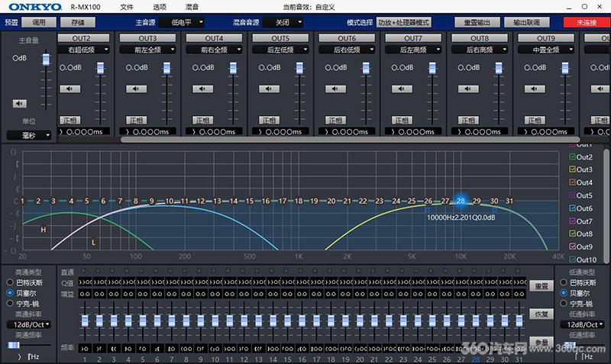Toggle the Out2 curve checkbox
The width and height of the screenshot is (611, 364).
point(572,156)
